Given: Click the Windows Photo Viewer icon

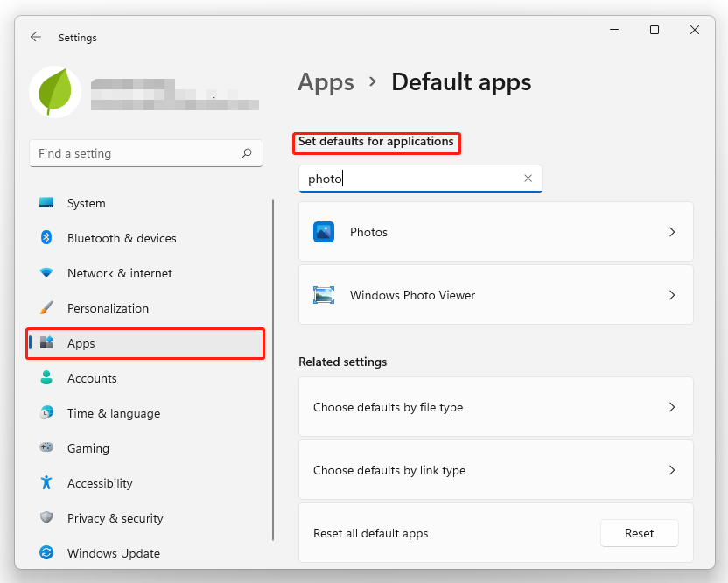Looking at the screenshot, I should coord(324,295).
